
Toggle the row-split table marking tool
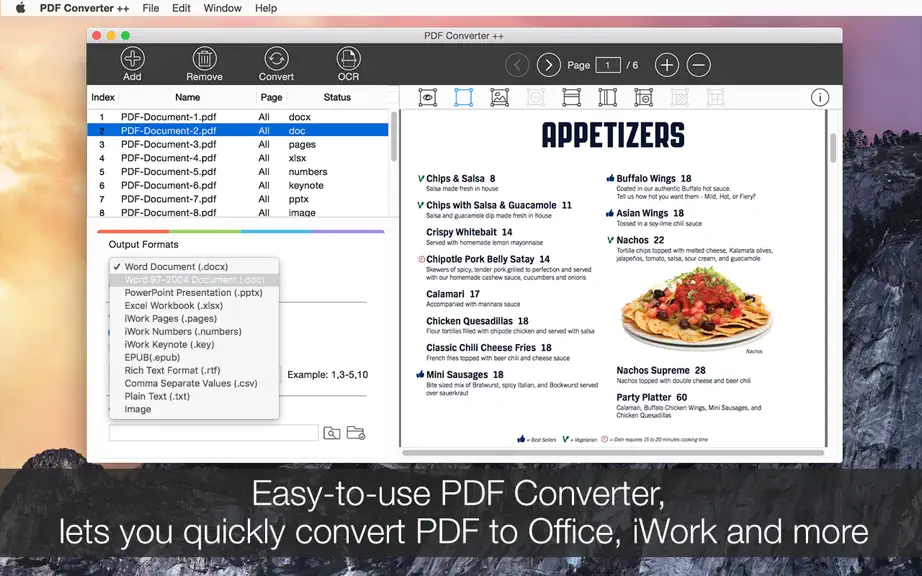pos(572,98)
